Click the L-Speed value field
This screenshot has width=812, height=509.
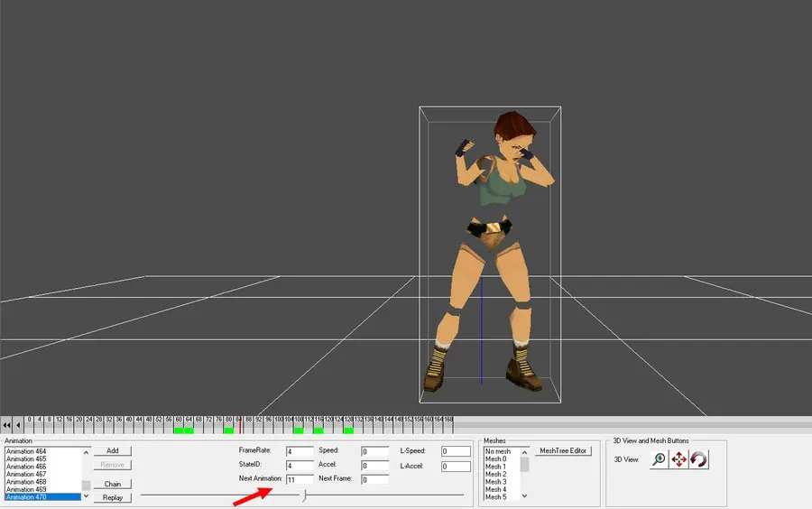(x=456, y=451)
